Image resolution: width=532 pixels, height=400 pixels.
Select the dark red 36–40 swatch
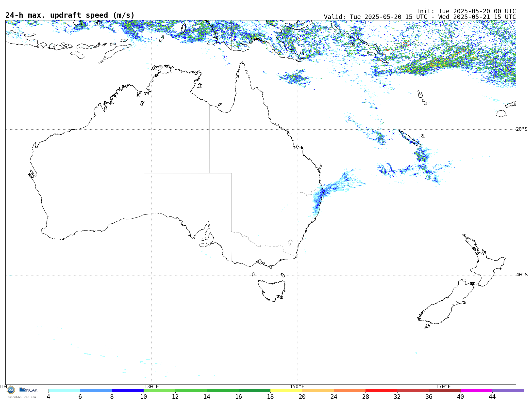445,391
